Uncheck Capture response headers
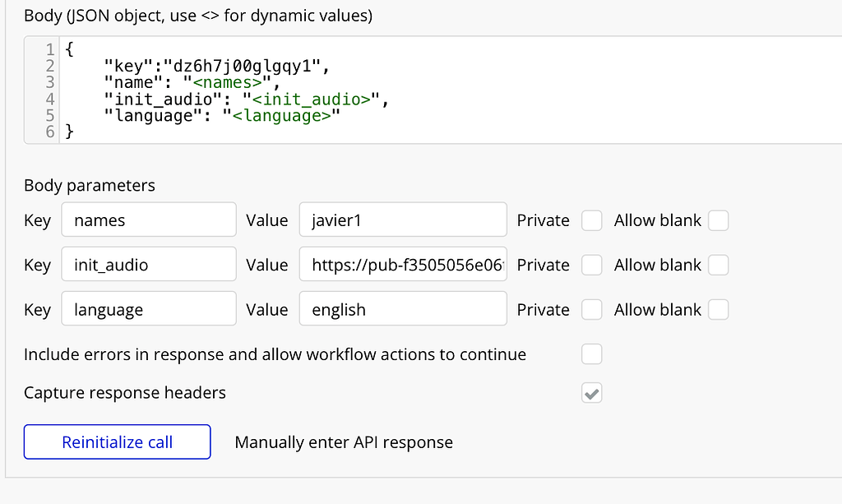 point(591,392)
